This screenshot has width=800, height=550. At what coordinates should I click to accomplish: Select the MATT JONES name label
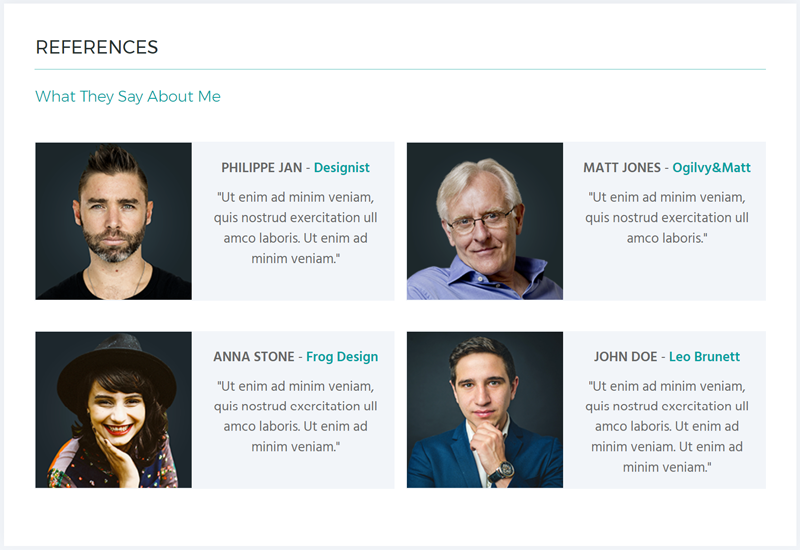pos(622,168)
